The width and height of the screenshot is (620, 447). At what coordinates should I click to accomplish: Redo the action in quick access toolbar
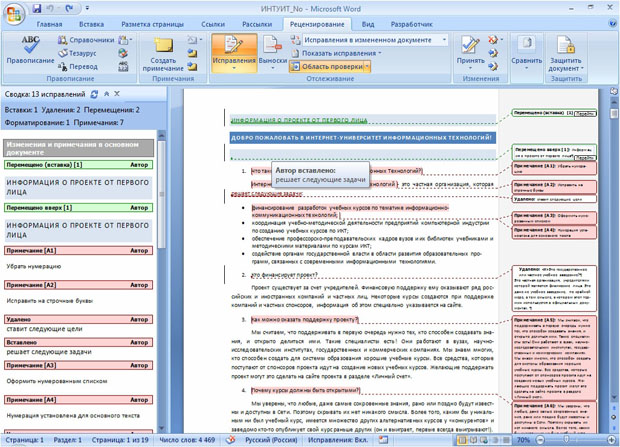(x=69, y=8)
